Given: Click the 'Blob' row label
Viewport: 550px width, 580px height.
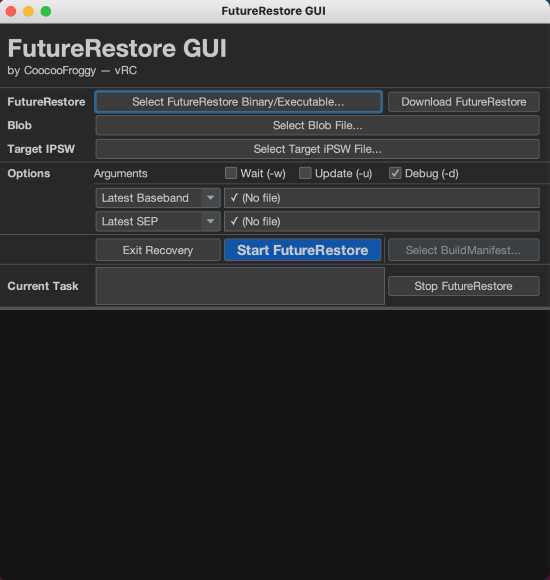Looking at the screenshot, I should pyautogui.click(x=20, y=125).
